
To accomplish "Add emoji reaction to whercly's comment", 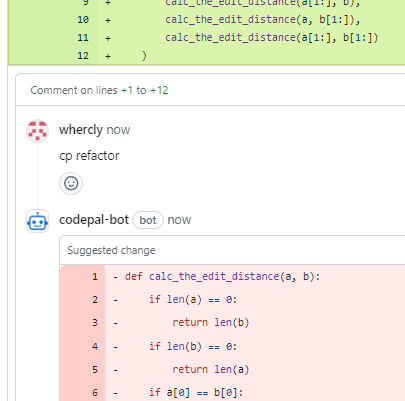I will click(71, 183).
